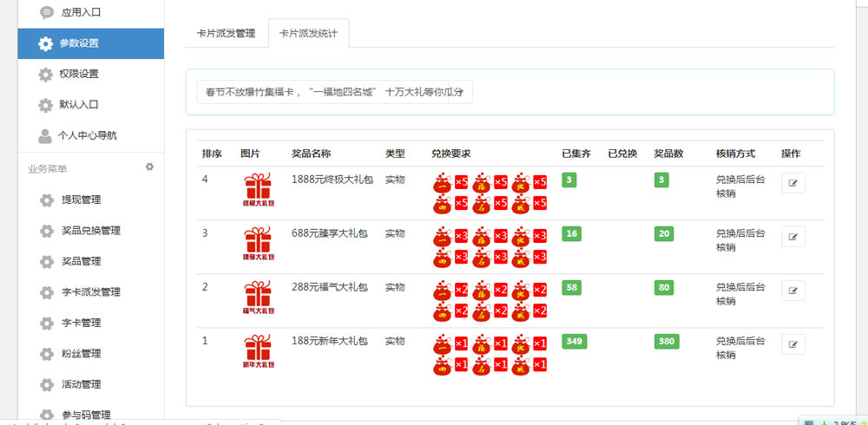Click the green 349 collected badge
The height and width of the screenshot is (425, 868).
coord(573,342)
